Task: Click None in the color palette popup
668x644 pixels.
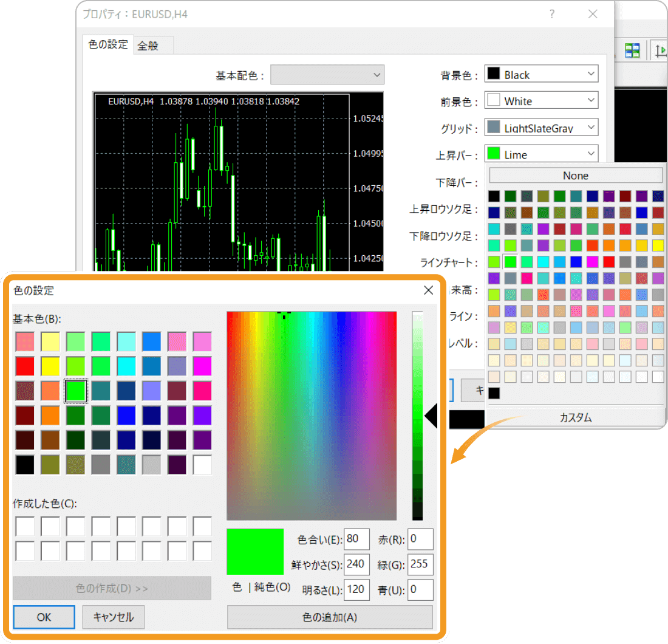Action: pos(576,176)
